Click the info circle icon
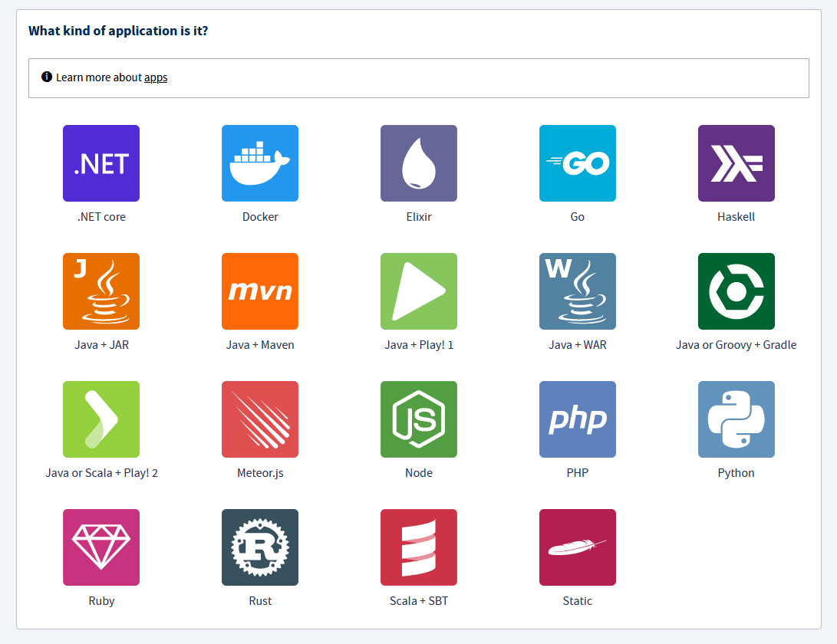837x644 pixels. [47, 77]
